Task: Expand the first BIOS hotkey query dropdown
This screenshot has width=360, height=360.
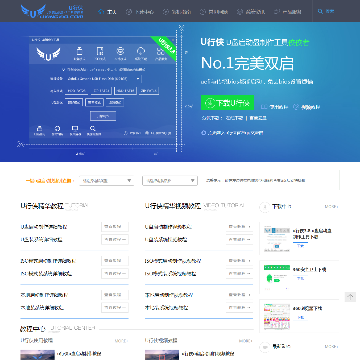Action: [106, 181]
